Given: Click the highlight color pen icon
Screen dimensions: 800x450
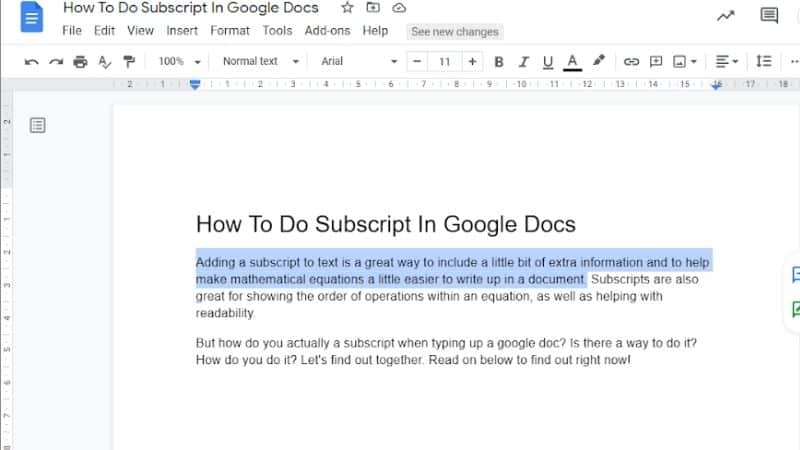Looking at the screenshot, I should 599,62.
